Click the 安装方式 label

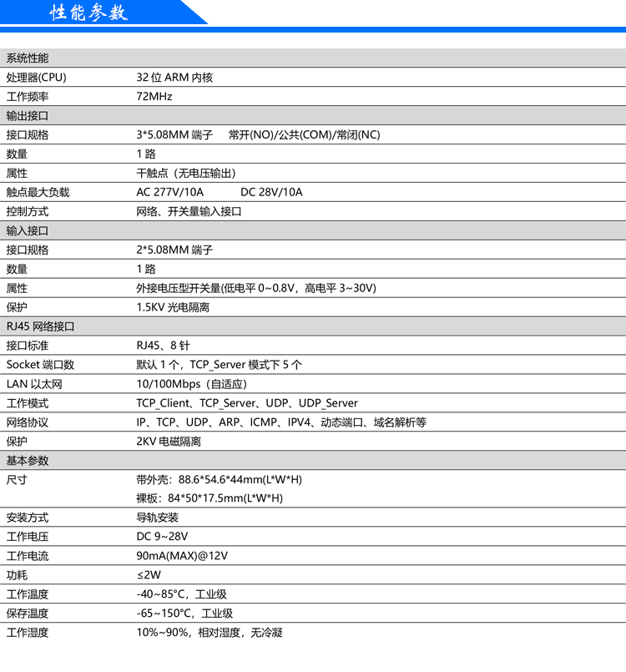tap(28, 518)
